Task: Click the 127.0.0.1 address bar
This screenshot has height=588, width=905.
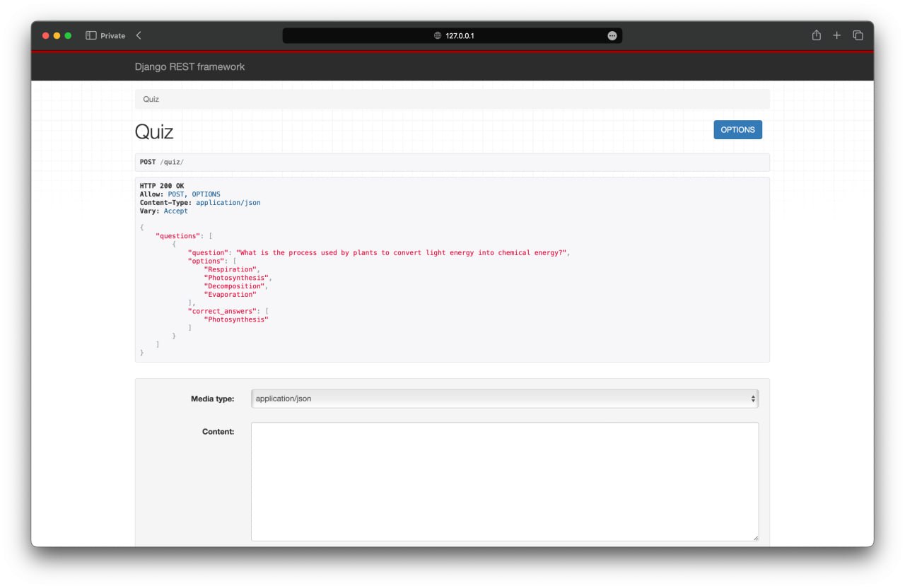Action: pyautogui.click(x=460, y=35)
